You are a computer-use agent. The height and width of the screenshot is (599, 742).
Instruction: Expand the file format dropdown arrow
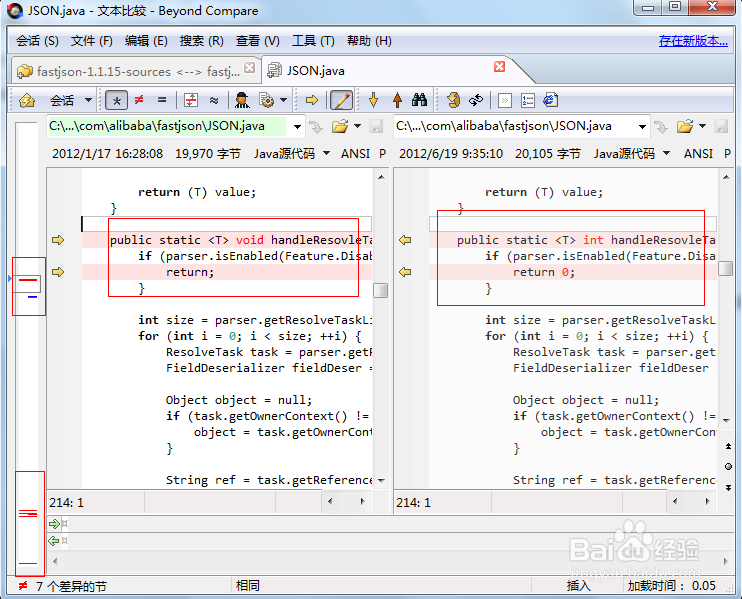tap(283, 100)
